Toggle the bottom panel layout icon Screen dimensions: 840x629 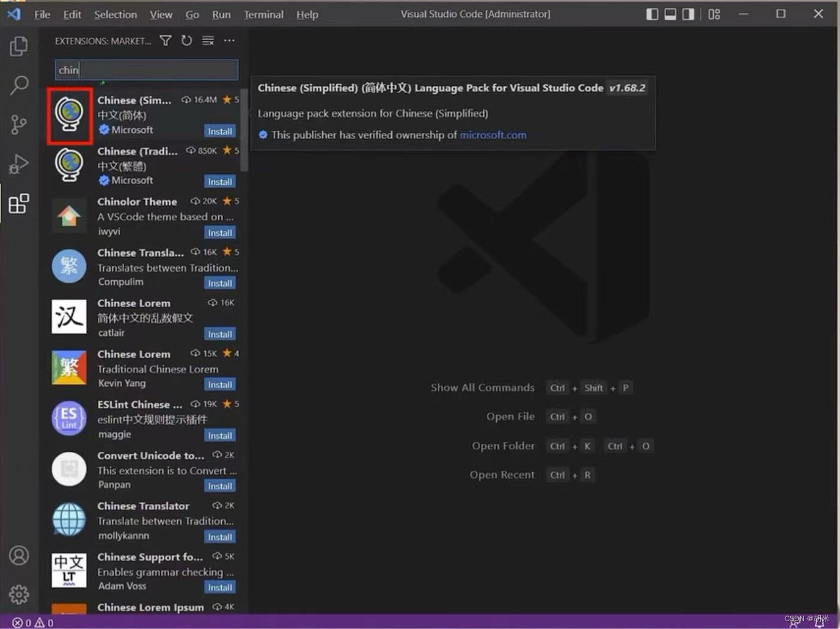[670, 14]
